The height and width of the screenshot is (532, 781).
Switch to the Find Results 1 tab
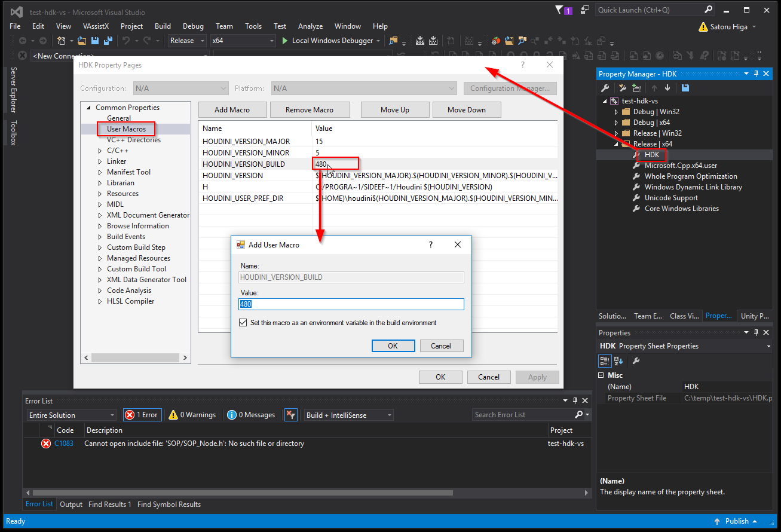tap(110, 505)
